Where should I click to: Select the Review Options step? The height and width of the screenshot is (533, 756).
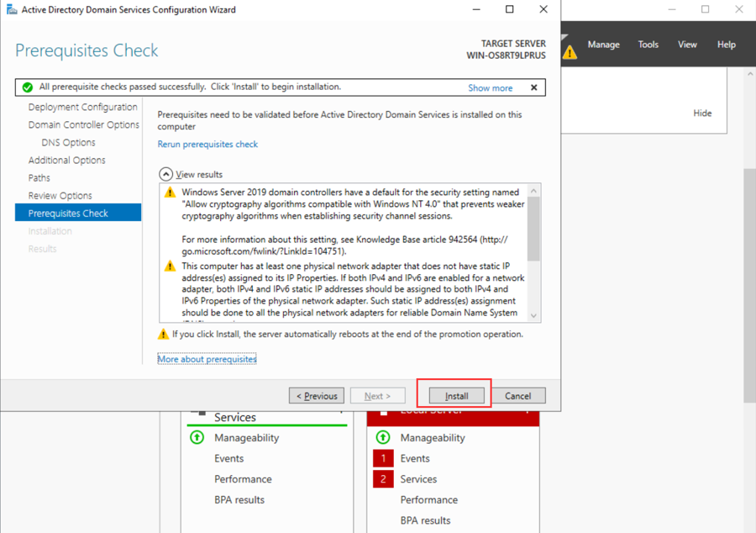click(x=60, y=196)
